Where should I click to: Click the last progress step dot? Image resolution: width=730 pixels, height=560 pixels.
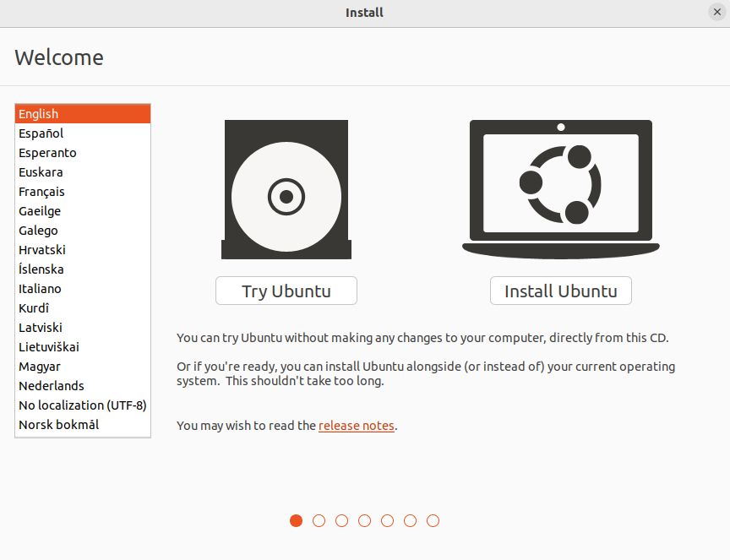[433, 520]
